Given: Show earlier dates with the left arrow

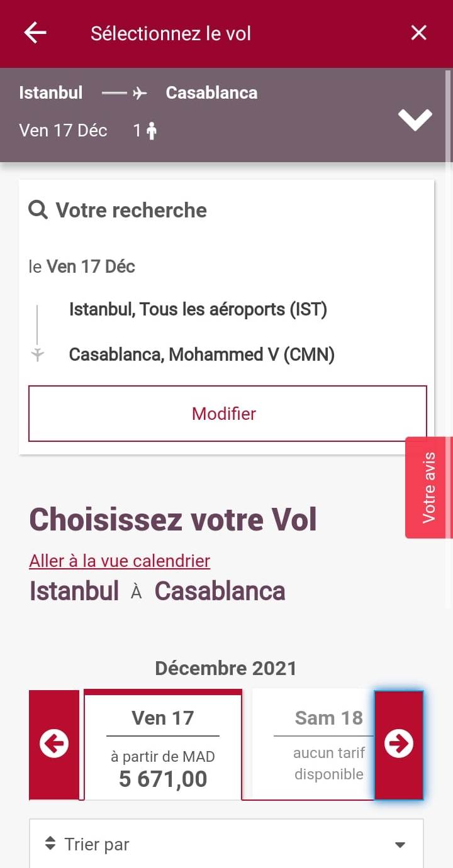Looking at the screenshot, I should (54, 744).
